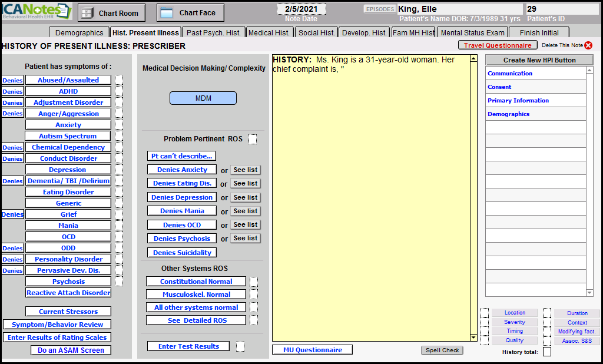Click the Chart Face folder icon

[167, 13]
